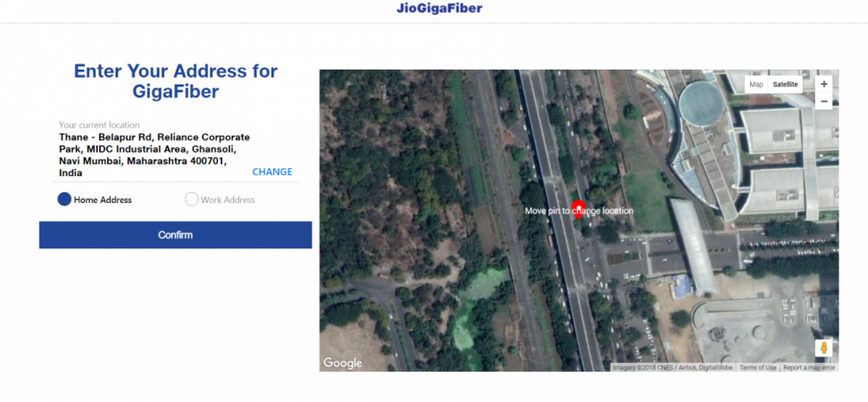Switch map to Satellite view
This screenshot has height=402, width=868.
[x=786, y=85]
